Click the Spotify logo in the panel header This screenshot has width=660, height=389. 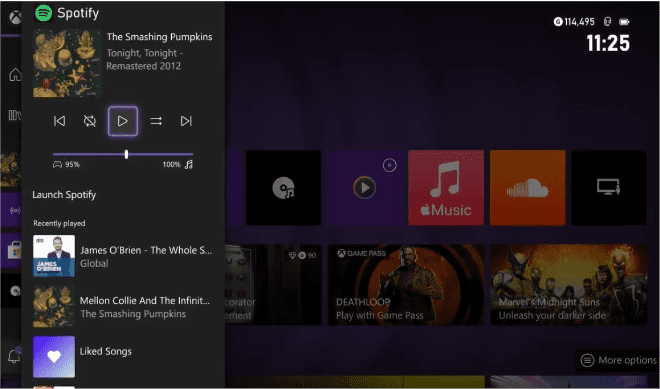44,13
